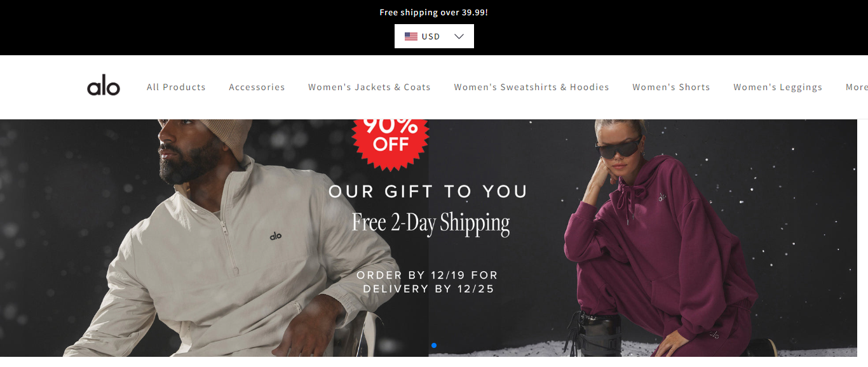
Task: Click the US flag icon
Action: pyautogui.click(x=411, y=36)
